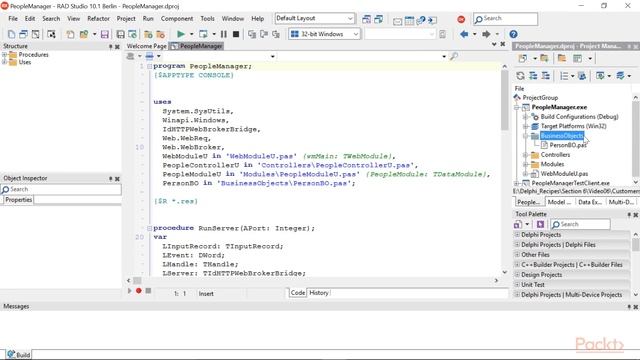
Task: Expand the Unit Test palette category
Action: coord(517,284)
